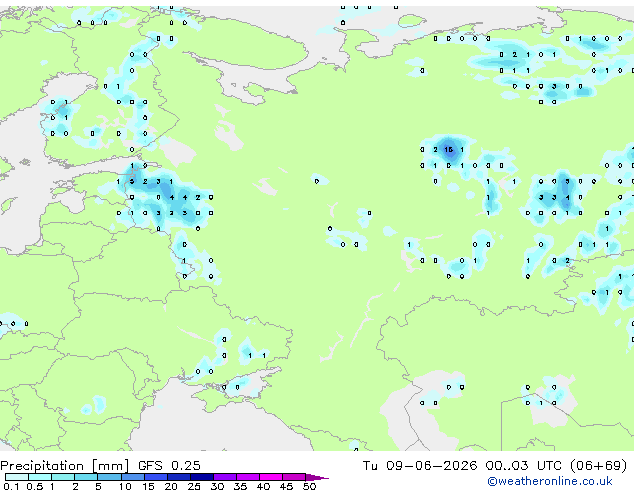
Task: Click the '50' legend scale label
Action: click(309, 486)
